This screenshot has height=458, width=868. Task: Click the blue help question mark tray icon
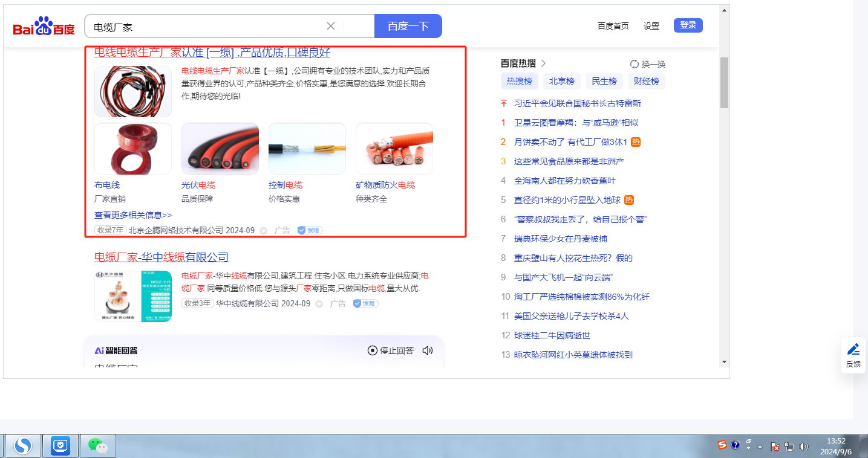(736, 445)
